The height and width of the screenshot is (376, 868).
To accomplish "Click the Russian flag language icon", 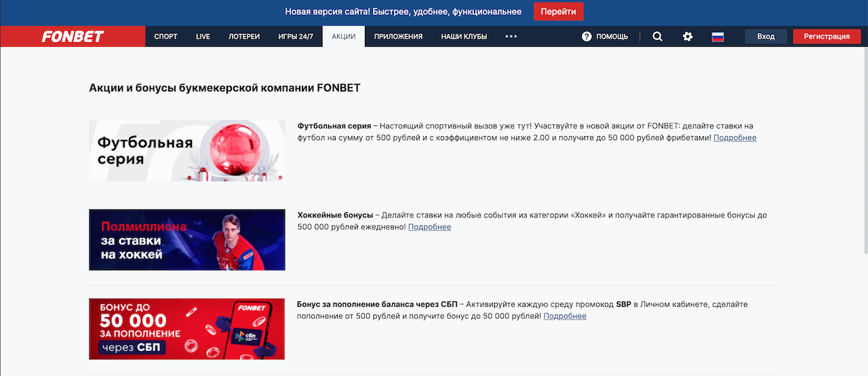I will coord(717,37).
